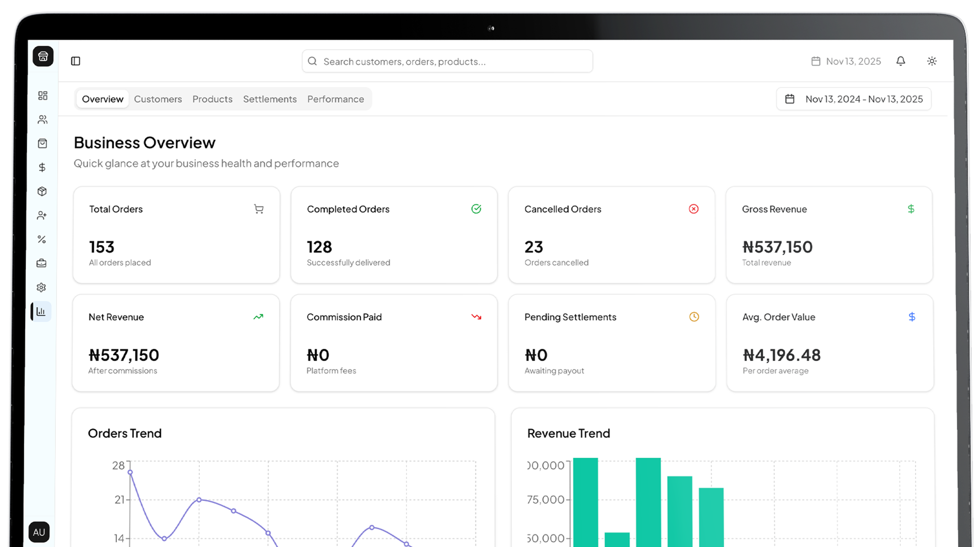Switch to the Performance tab
This screenshot has height=547, width=980.
point(335,99)
